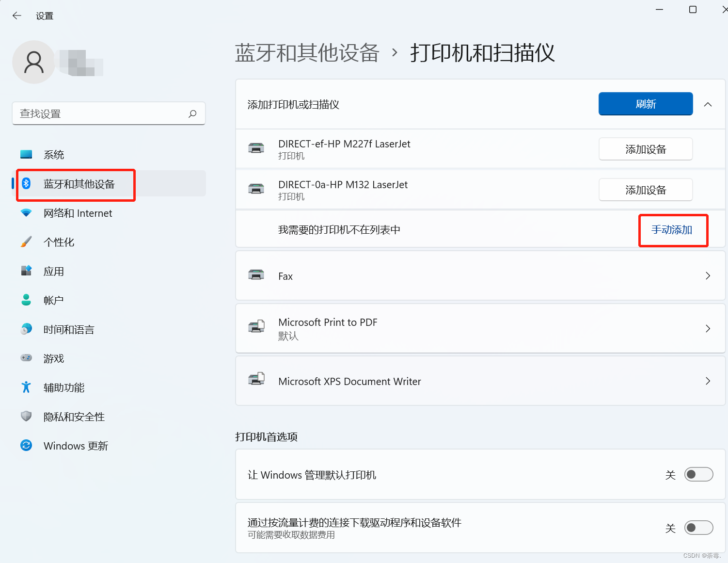Open 游戏 settings page
Viewport: 728px width, 563px height.
click(x=109, y=358)
